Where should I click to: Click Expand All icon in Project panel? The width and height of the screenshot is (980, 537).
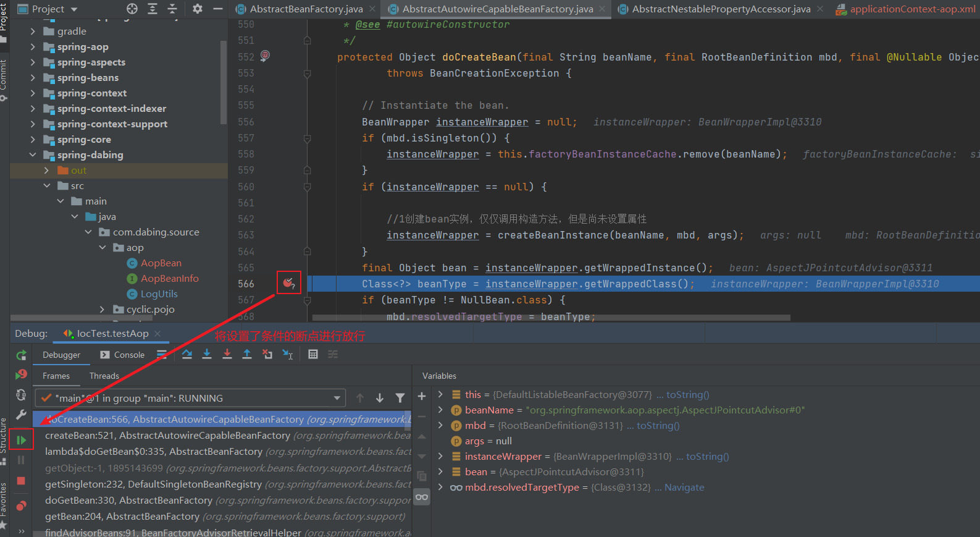tap(153, 9)
